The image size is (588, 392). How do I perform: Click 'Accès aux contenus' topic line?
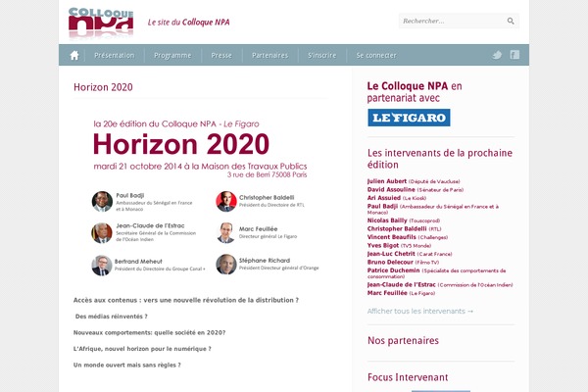(x=186, y=300)
